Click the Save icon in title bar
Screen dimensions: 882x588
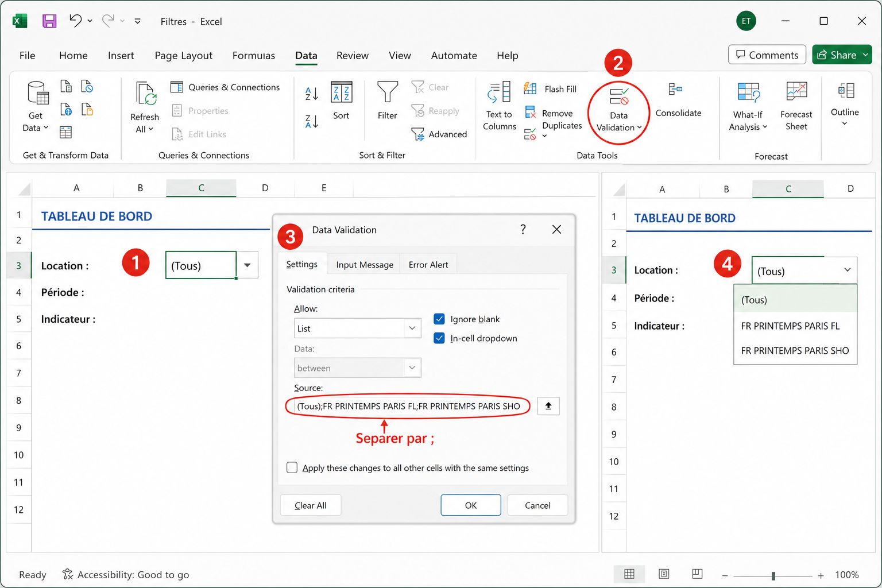pyautogui.click(x=49, y=21)
